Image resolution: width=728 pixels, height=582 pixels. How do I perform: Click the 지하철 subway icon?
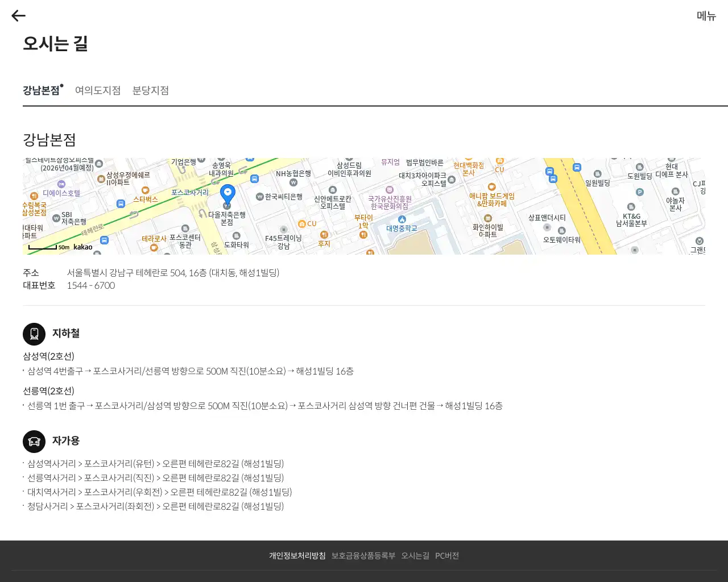tap(34, 334)
